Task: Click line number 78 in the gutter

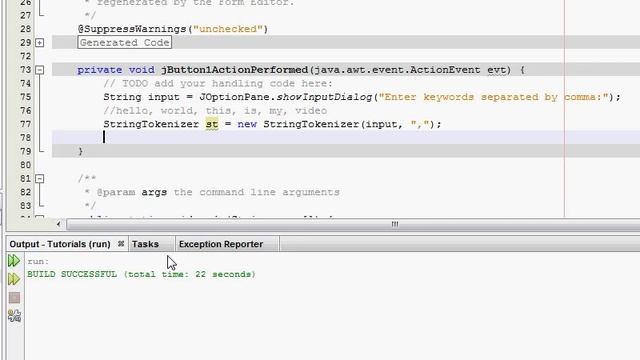Action: [25, 138]
